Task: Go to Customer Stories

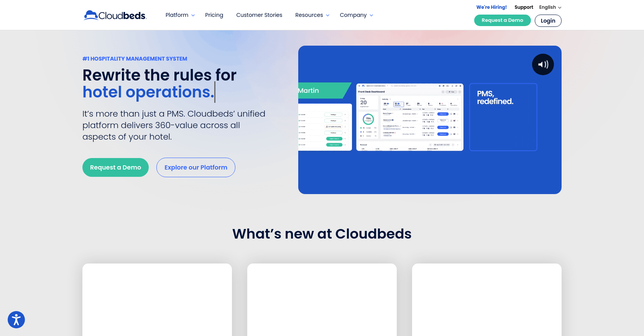Action: (259, 15)
